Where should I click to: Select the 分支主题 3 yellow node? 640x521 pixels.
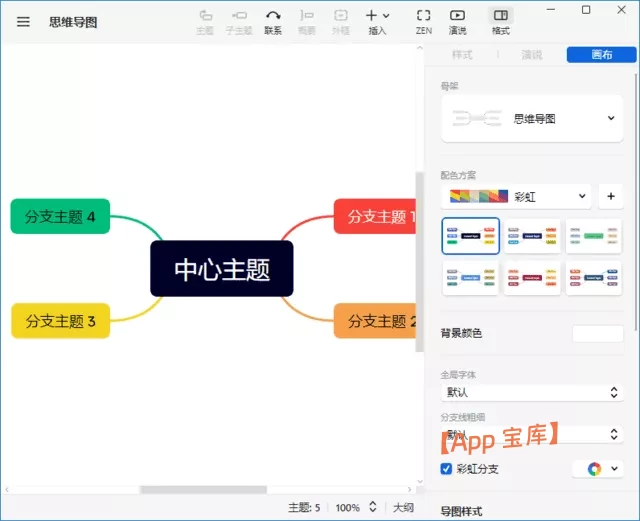point(60,321)
